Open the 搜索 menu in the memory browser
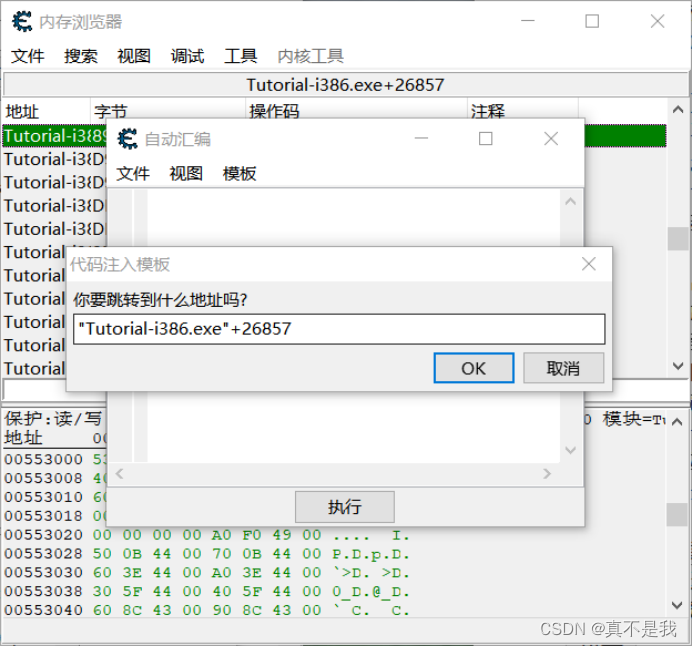 tap(81, 56)
